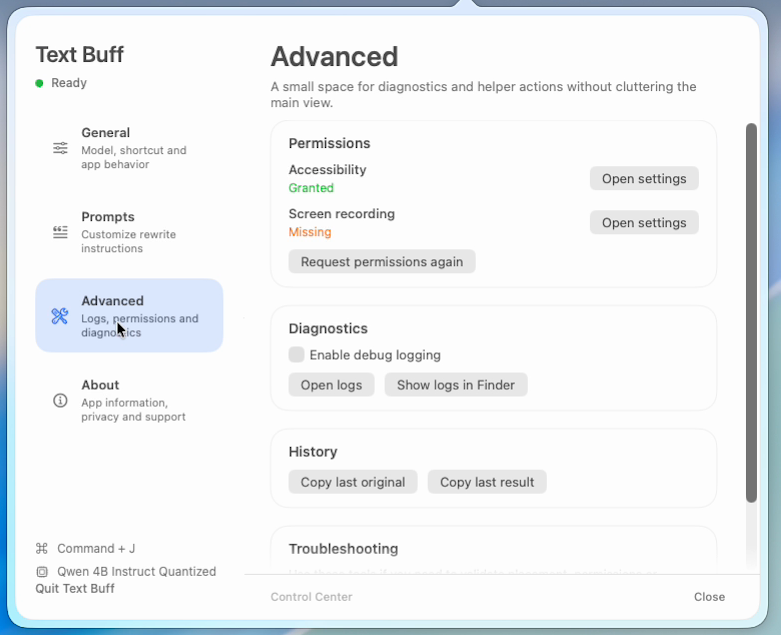The width and height of the screenshot is (781, 635).
Task: Click the General sliders icon
Action: [60, 148]
